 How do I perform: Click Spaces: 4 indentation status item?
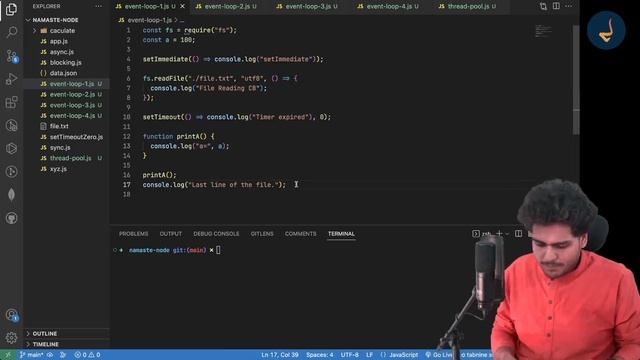pos(320,355)
